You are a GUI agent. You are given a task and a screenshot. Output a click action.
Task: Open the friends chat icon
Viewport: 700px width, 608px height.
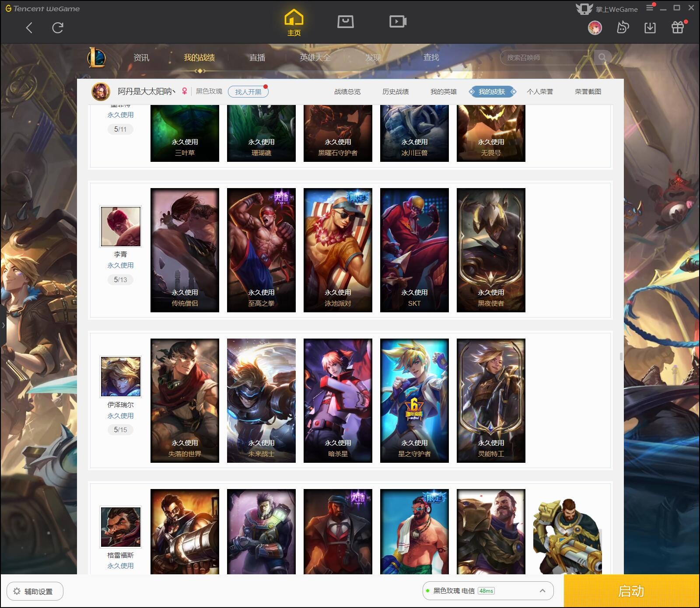[x=623, y=28]
